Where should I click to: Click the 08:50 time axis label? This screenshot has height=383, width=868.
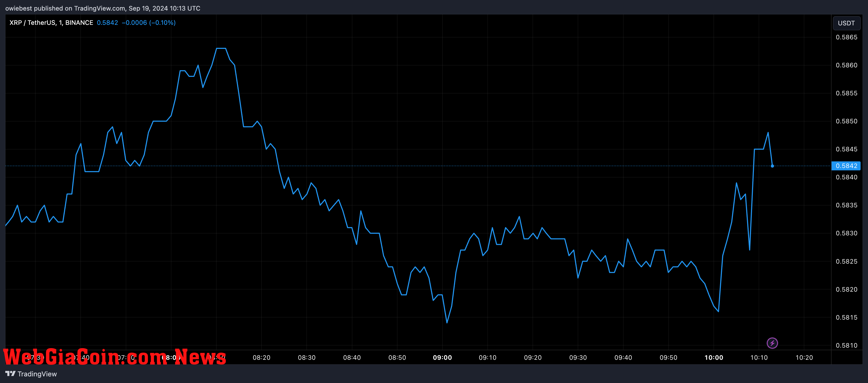397,357
